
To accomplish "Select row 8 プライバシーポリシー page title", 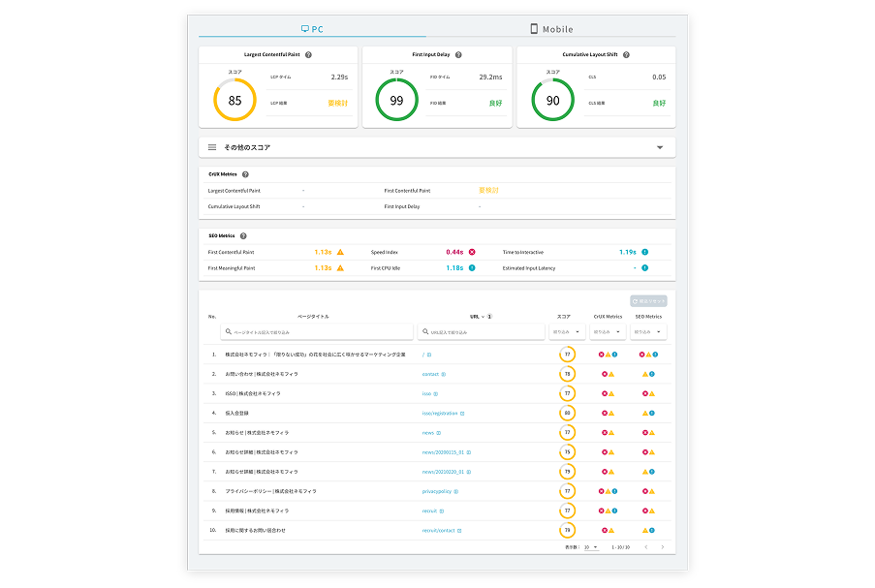I will coord(270,491).
